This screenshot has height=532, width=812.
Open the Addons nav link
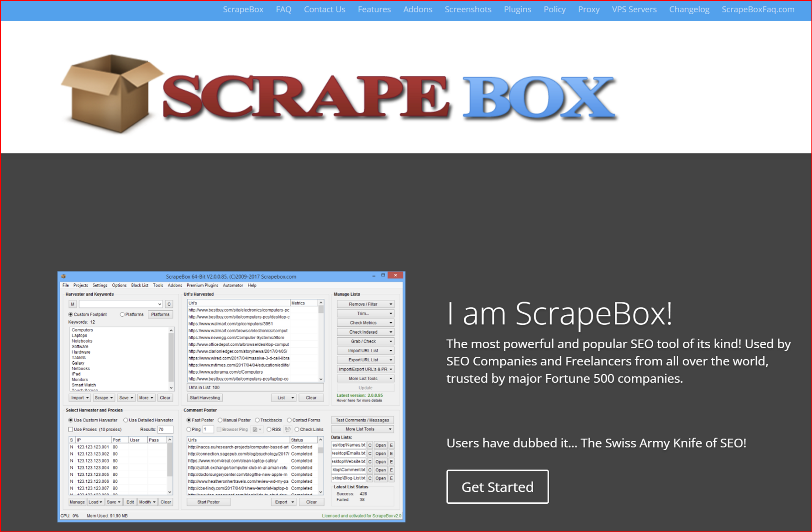pyautogui.click(x=418, y=9)
